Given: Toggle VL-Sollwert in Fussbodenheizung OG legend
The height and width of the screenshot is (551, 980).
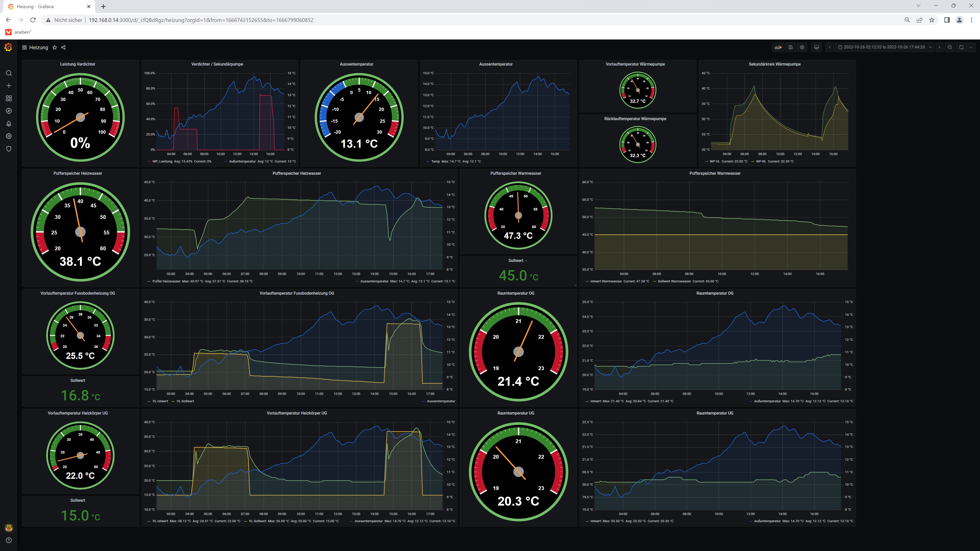Looking at the screenshot, I should (x=185, y=401).
